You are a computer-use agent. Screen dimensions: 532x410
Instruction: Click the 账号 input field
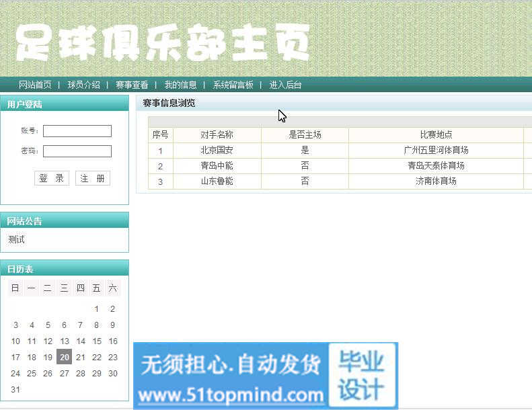pos(77,131)
